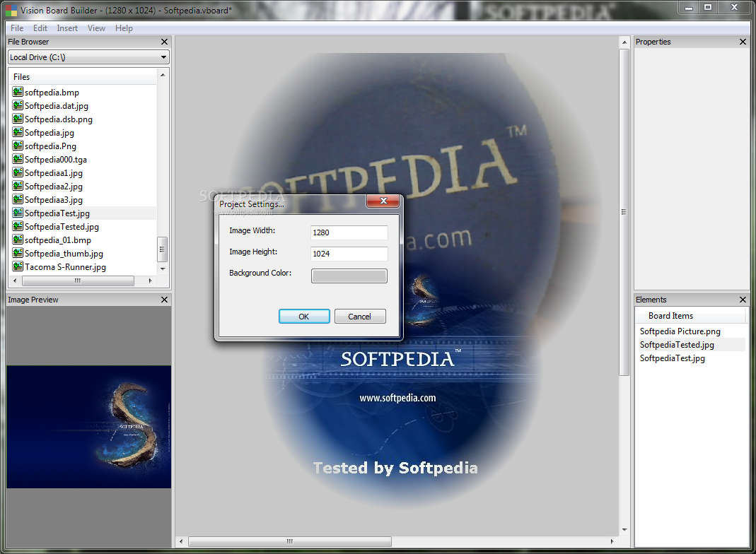The image size is (756, 554).
Task: Click file list scroll down arrow
Action: (163, 269)
